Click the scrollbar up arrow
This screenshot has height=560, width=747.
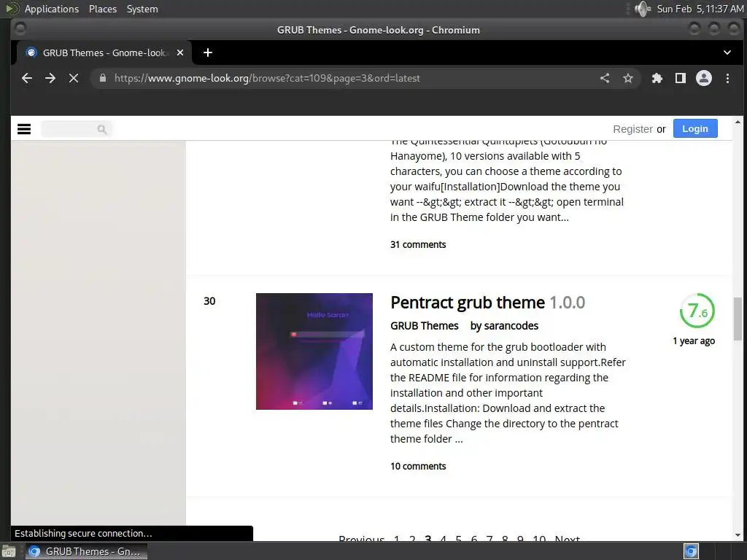click(738, 122)
